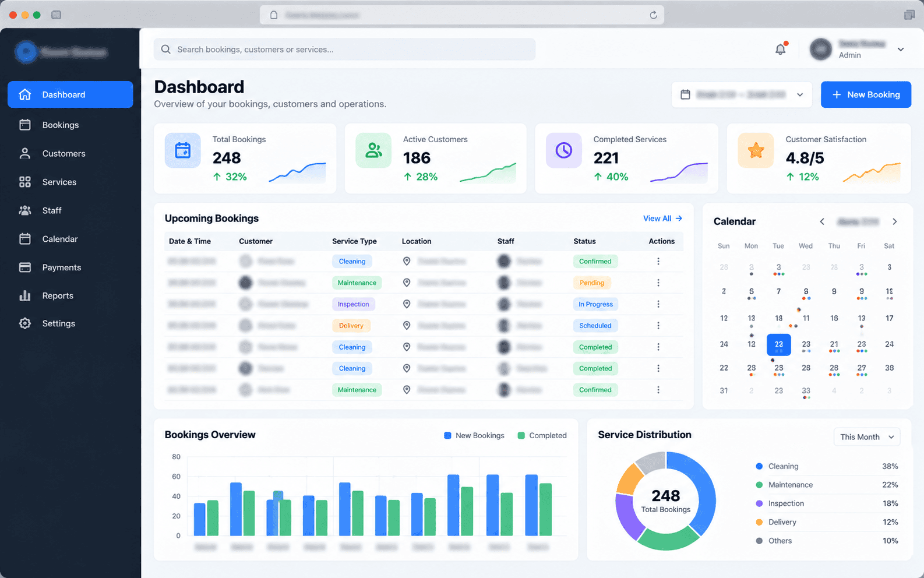Click the Completed Services clock icon

563,150
